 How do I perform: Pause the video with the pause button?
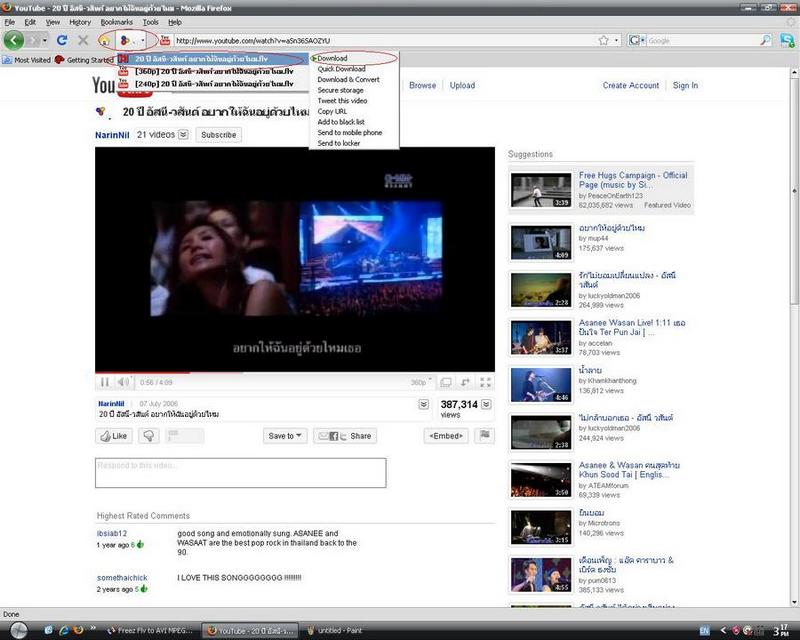[105, 382]
